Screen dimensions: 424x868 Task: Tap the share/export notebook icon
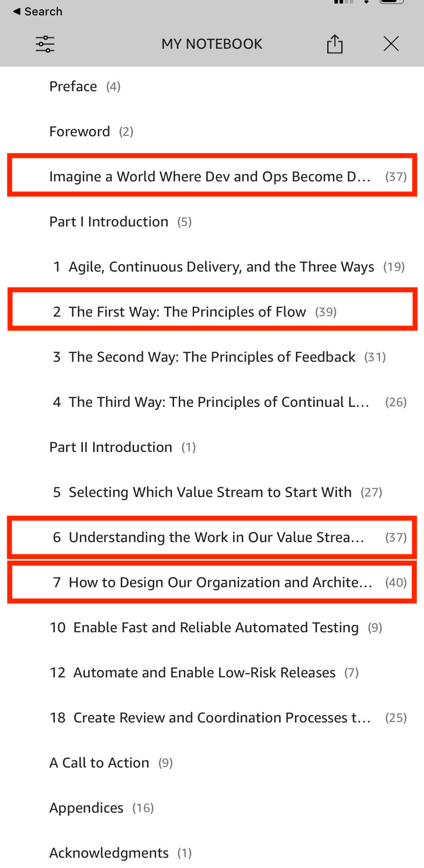tap(335, 44)
